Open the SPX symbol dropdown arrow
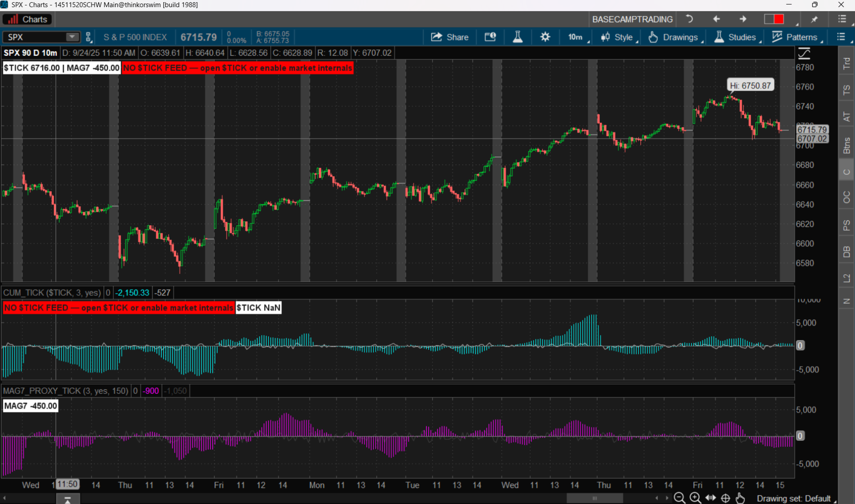Image resolution: width=855 pixels, height=504 pixels. 72,37
